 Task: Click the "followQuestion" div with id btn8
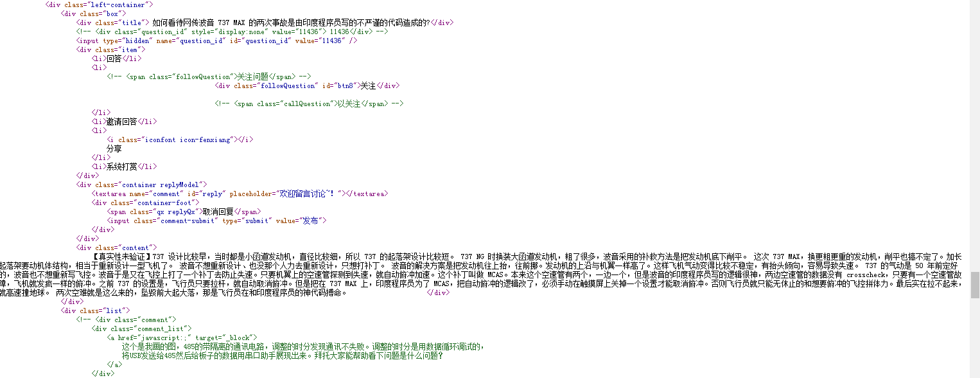pyautogui.click(x=307, y=85)
